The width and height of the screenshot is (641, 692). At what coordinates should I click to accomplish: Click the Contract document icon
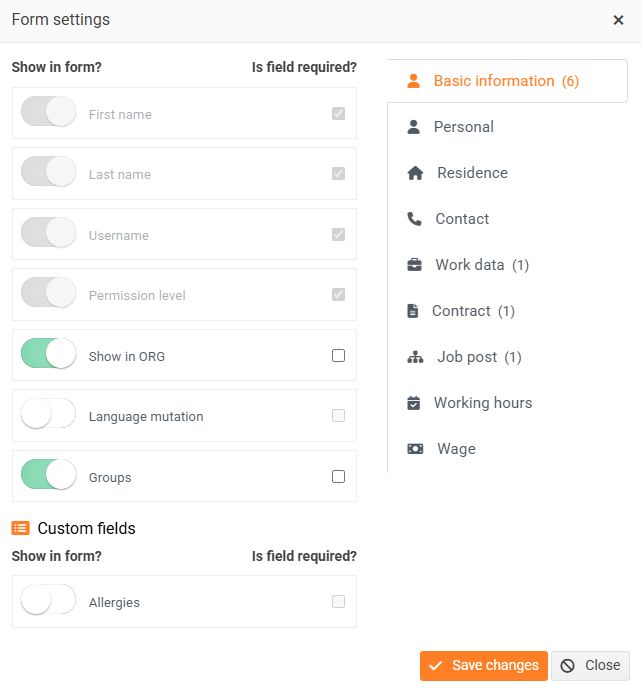(413, 311)
